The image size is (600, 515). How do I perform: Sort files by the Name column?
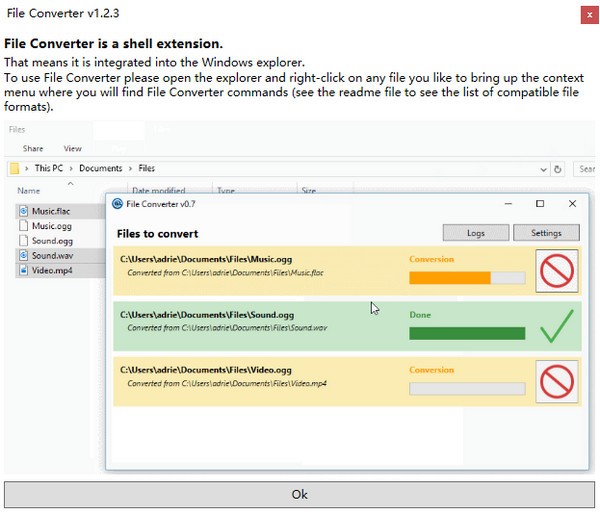[29, 190]
